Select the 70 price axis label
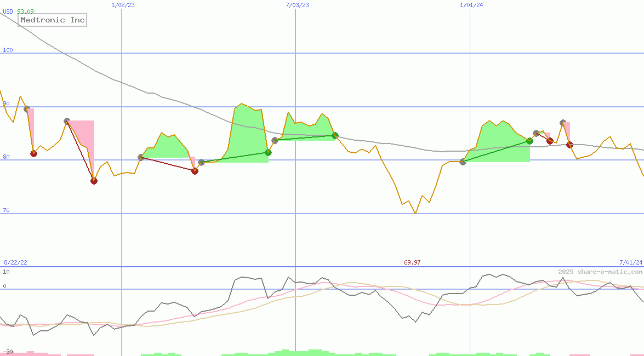 (6, 210)
